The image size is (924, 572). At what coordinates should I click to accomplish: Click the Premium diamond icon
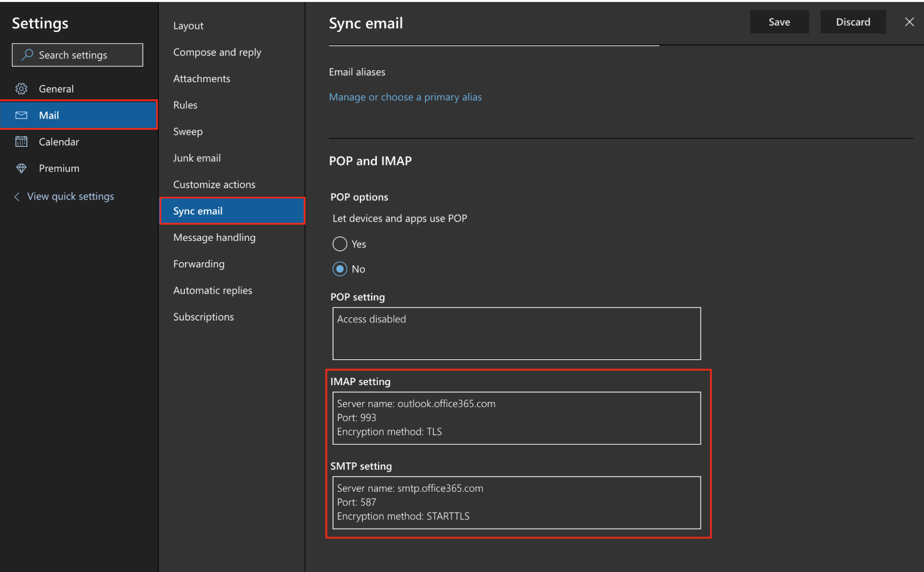(21, 168)
